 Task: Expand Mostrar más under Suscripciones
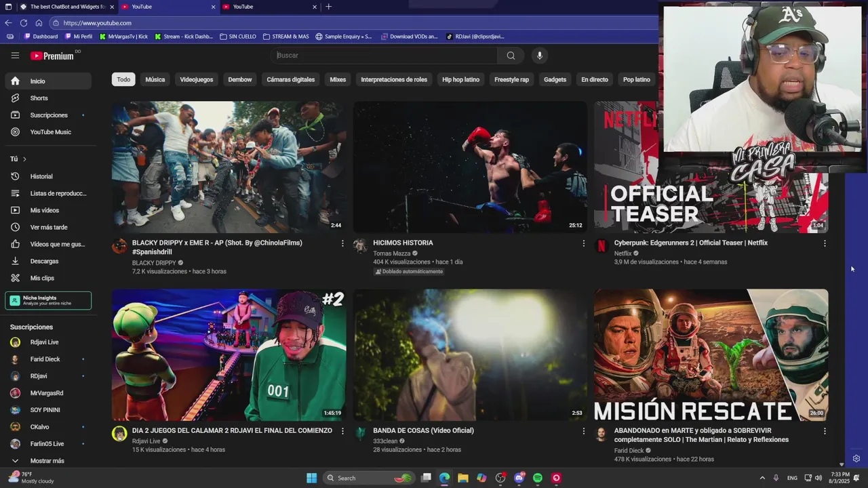48,461
